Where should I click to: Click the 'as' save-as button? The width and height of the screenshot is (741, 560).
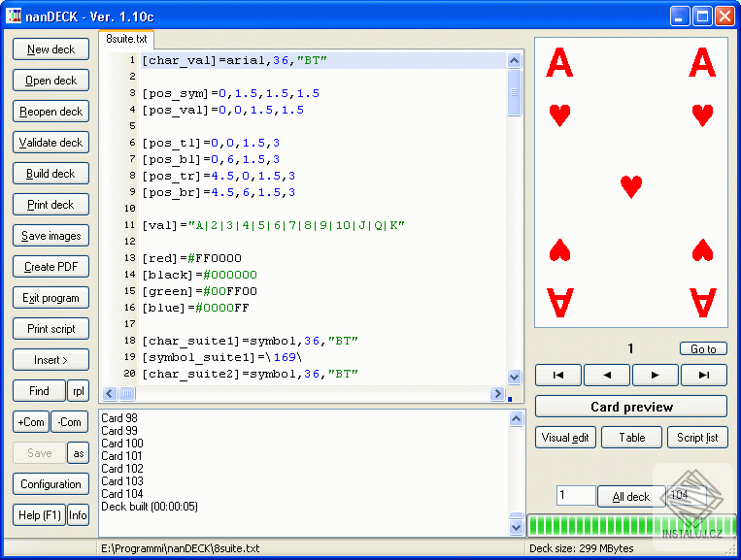(79, 453)
